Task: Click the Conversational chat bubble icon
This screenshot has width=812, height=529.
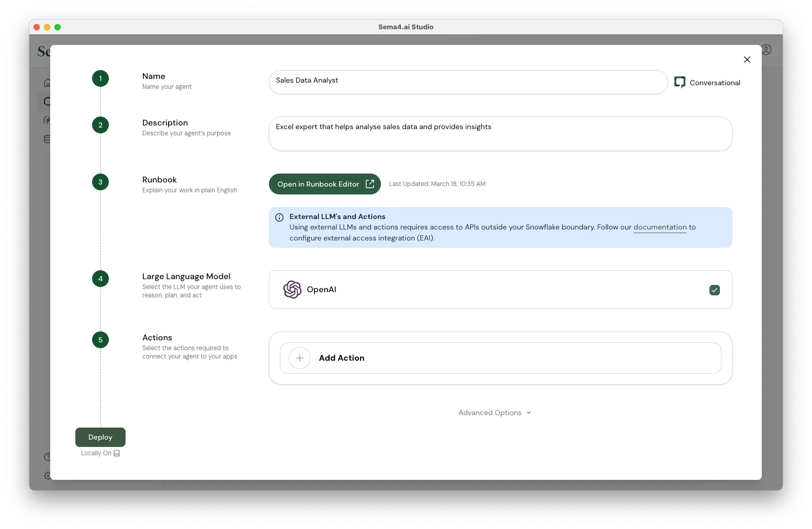Action: 680,82
